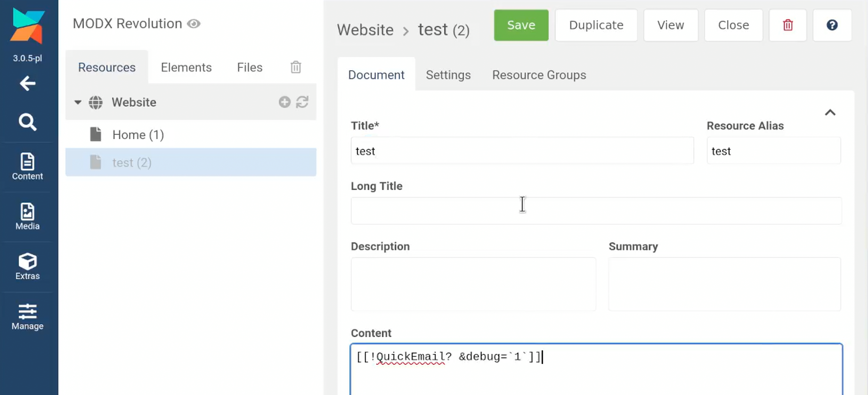The height and width of the screenshot is (395, 868).
Task: Open the trash tab in resource tree
Action: [x=295, y=67]
